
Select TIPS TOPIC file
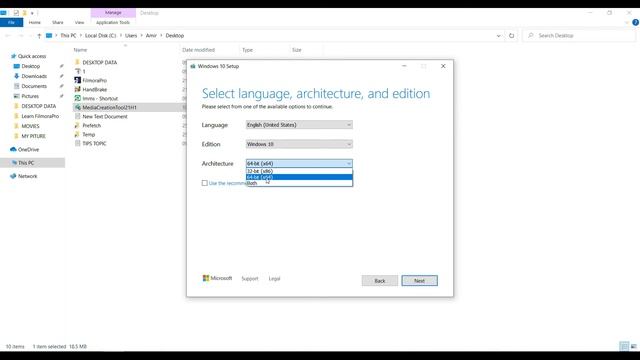click(x=94, y=143)
